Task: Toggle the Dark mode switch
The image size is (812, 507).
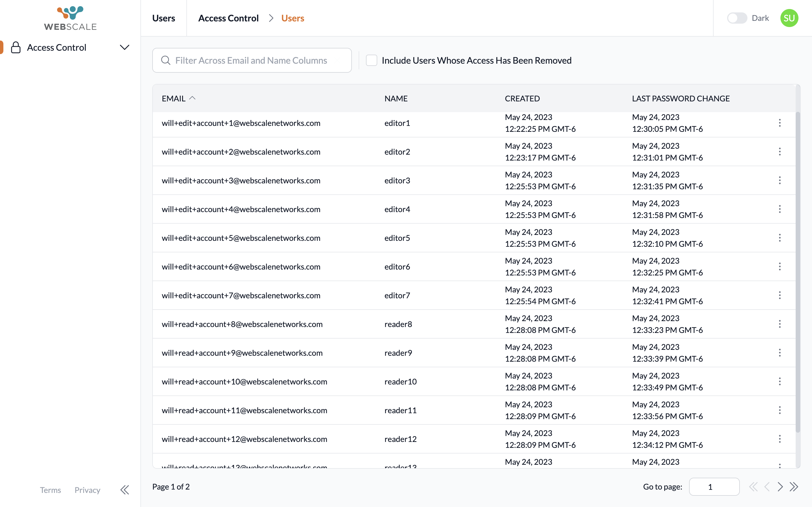Action: pyautogui.click(x=737, y=18)
